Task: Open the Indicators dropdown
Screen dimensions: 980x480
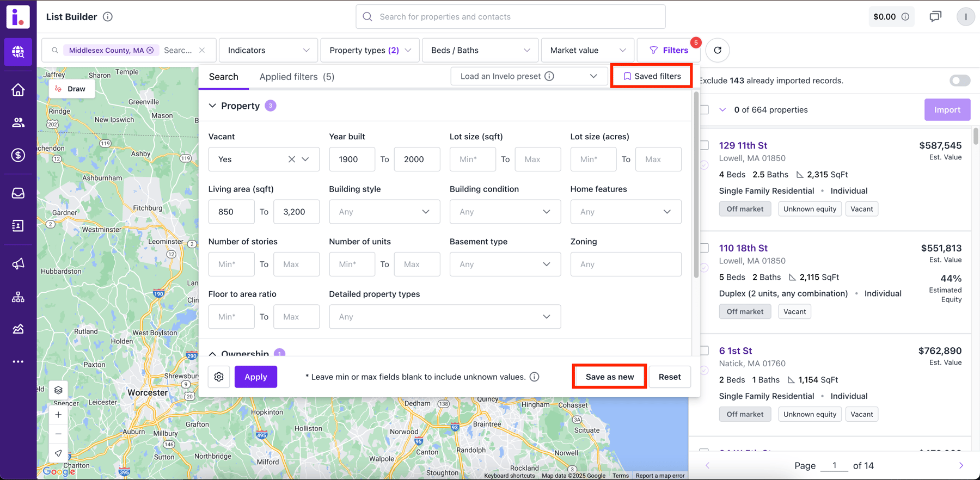Action: [x=268, y=50]
